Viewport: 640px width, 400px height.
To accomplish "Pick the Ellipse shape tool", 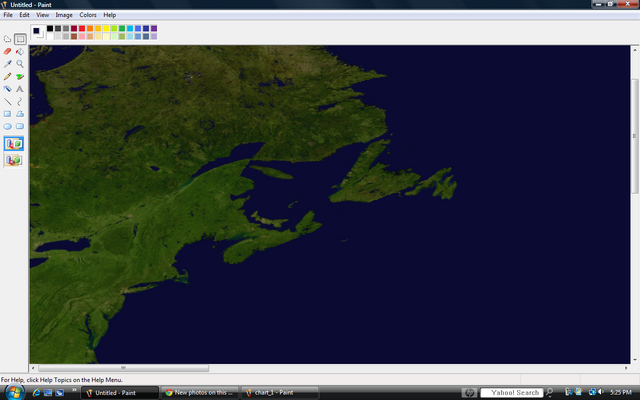I will (7, 127).
